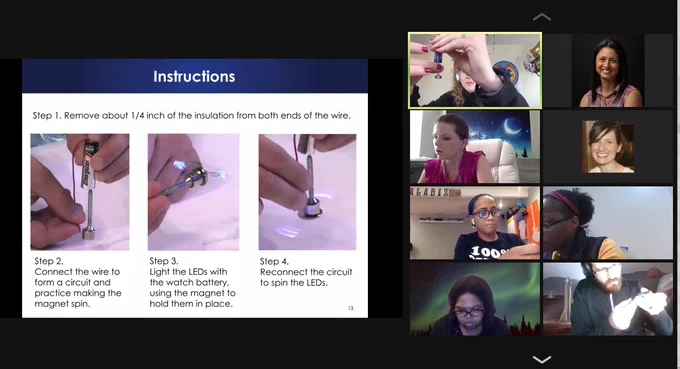
Task: Click the Step 2 battery and wire photo
Action: pos(80,192)
